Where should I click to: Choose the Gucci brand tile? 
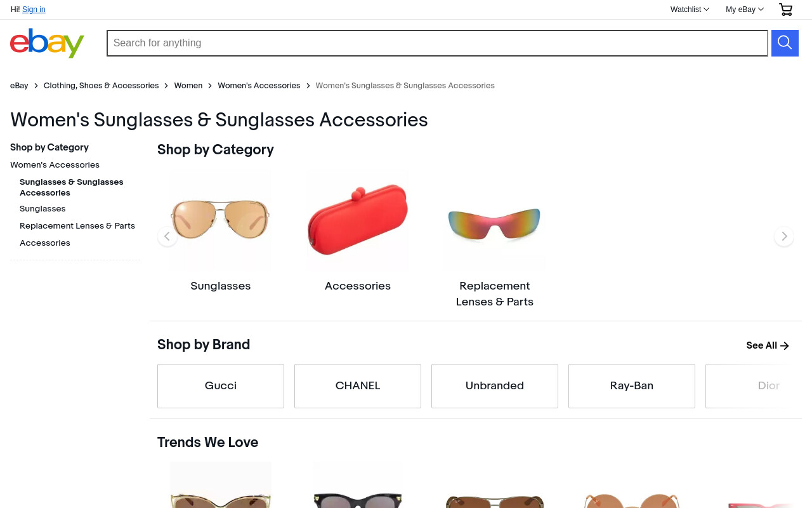[221, 386]
